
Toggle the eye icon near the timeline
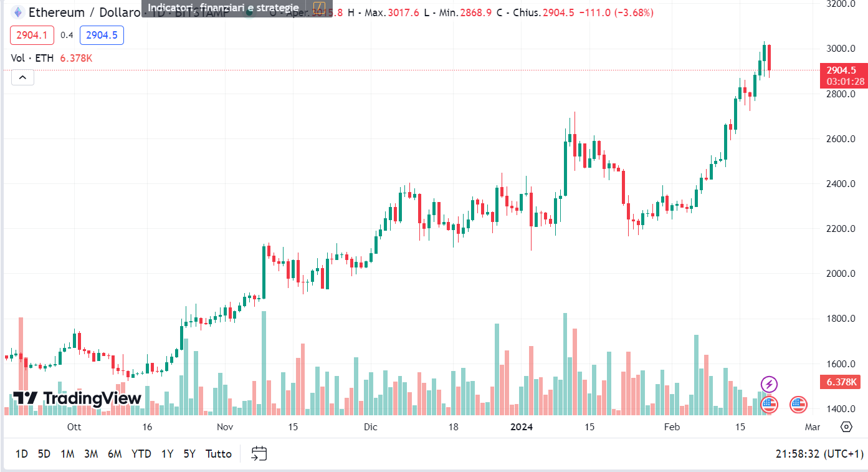click(846, 427)
